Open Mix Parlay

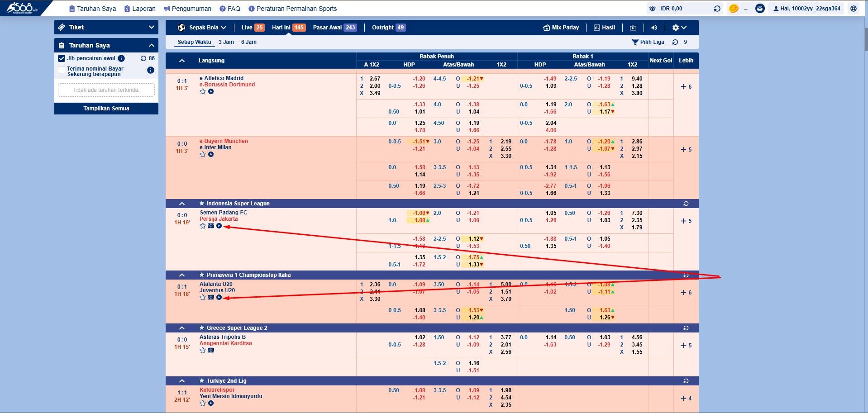click(561, 28)
